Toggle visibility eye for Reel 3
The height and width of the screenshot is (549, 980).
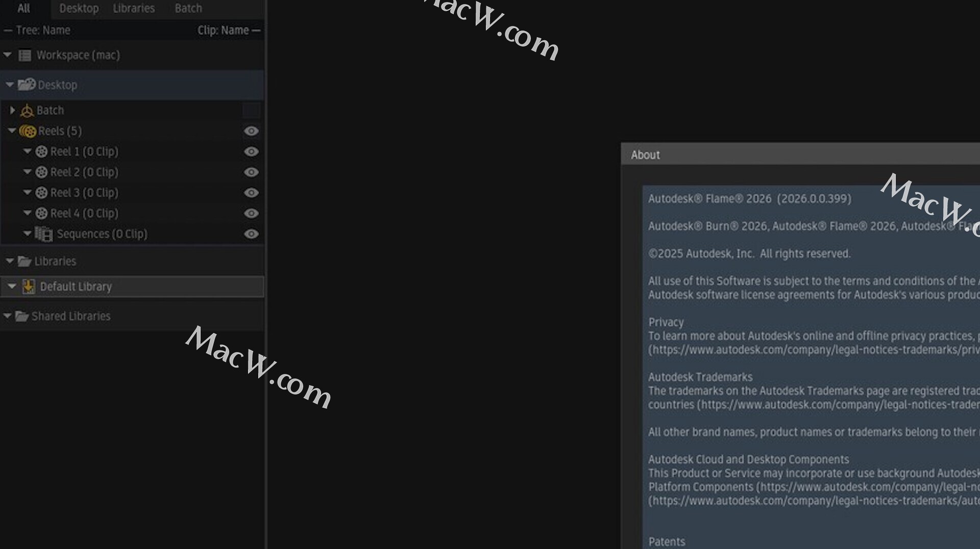(251, 192)
